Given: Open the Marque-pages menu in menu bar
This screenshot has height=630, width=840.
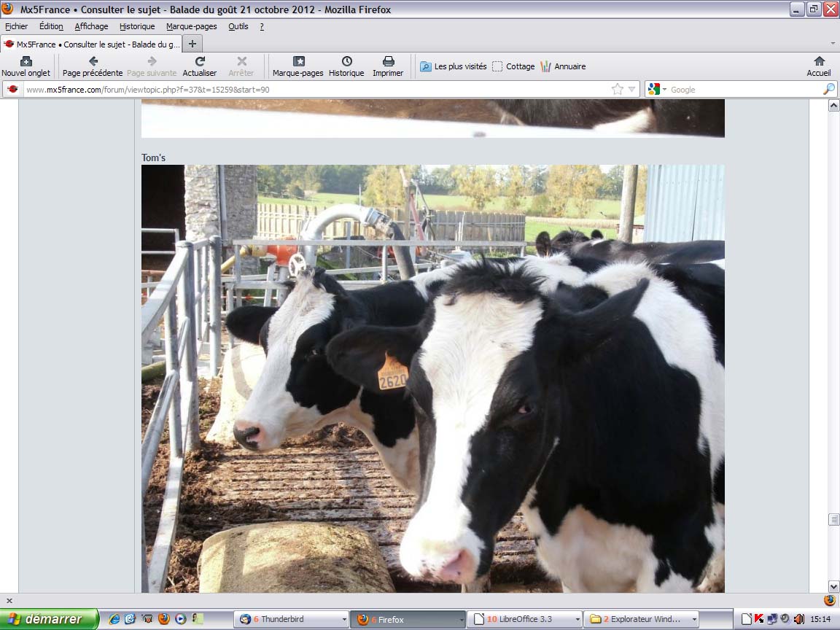Looking at the screenshot, I should click(x=191, y=26).
